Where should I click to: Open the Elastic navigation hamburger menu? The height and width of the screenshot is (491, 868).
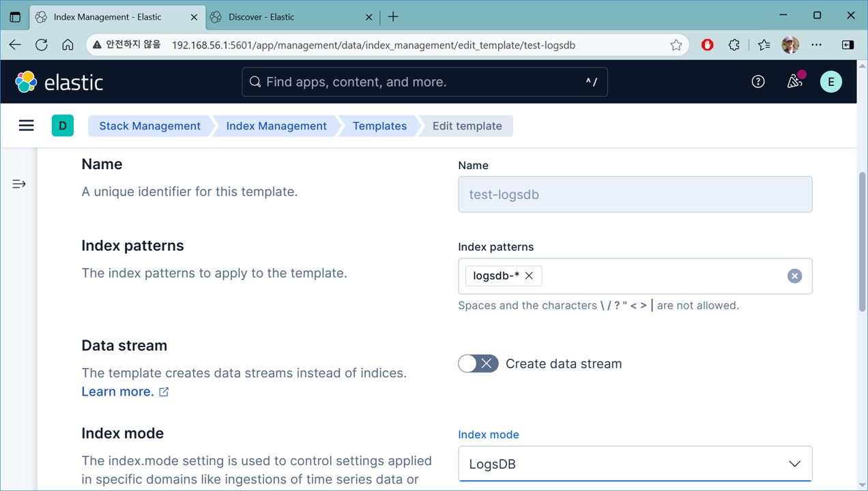click(x=26, y=125)
